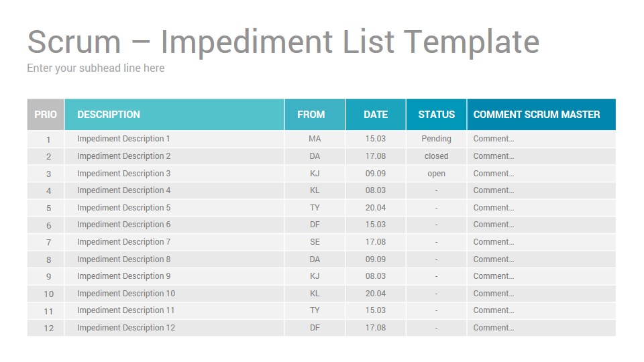Click priority number "10" in PRIO column
Viewport: 644px width, 362px height.
click(x=48, y=294)
